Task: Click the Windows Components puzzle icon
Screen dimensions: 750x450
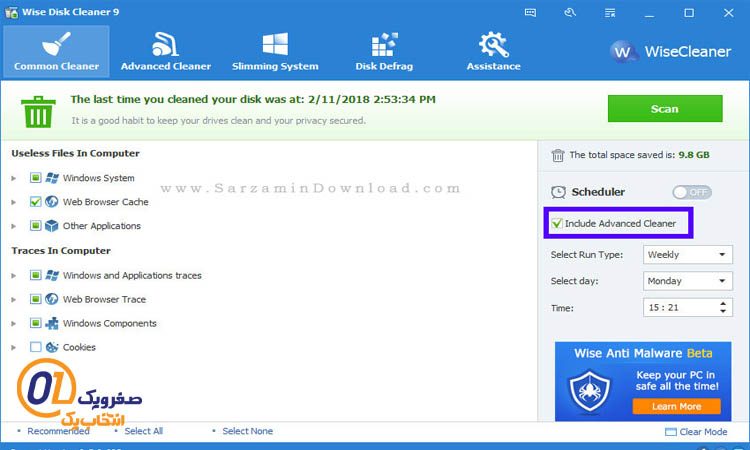Action: (x=52, y=323)
